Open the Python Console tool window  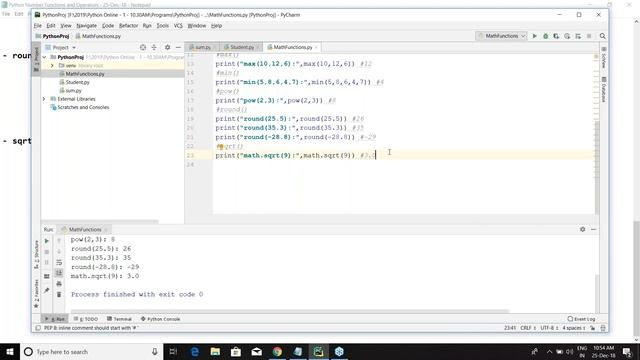pos(160,319)
